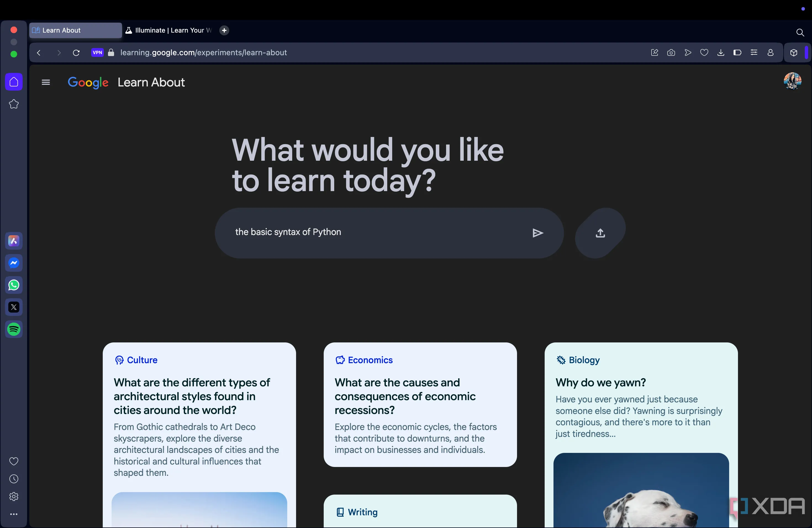Screen dimensions: 812x528
Task: Open X (Twitter) in the sidebar
Action: click(x=14, y=307)
